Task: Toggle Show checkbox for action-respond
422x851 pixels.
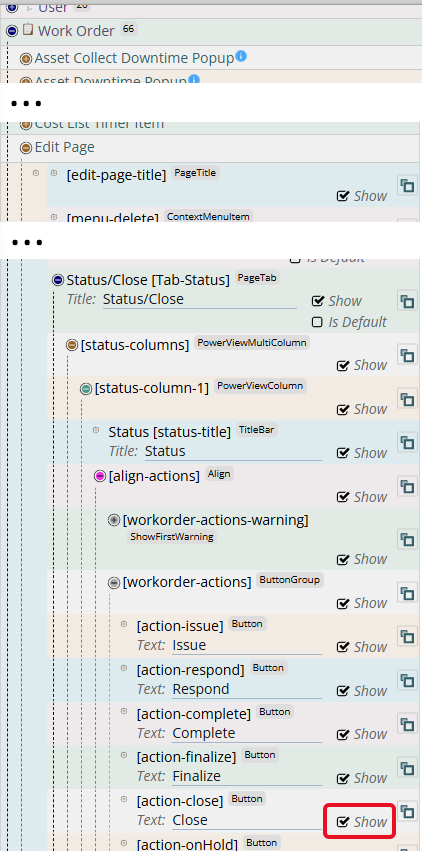Action: [342, 691]
